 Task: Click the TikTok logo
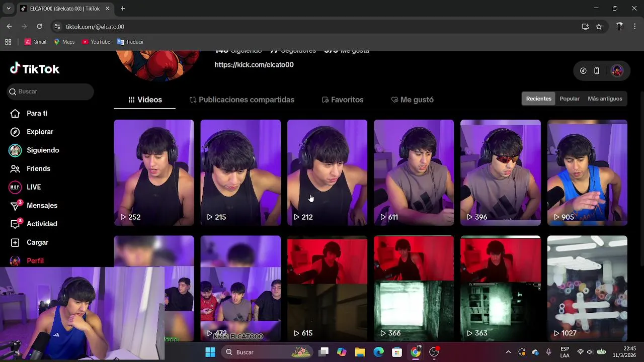35,69
